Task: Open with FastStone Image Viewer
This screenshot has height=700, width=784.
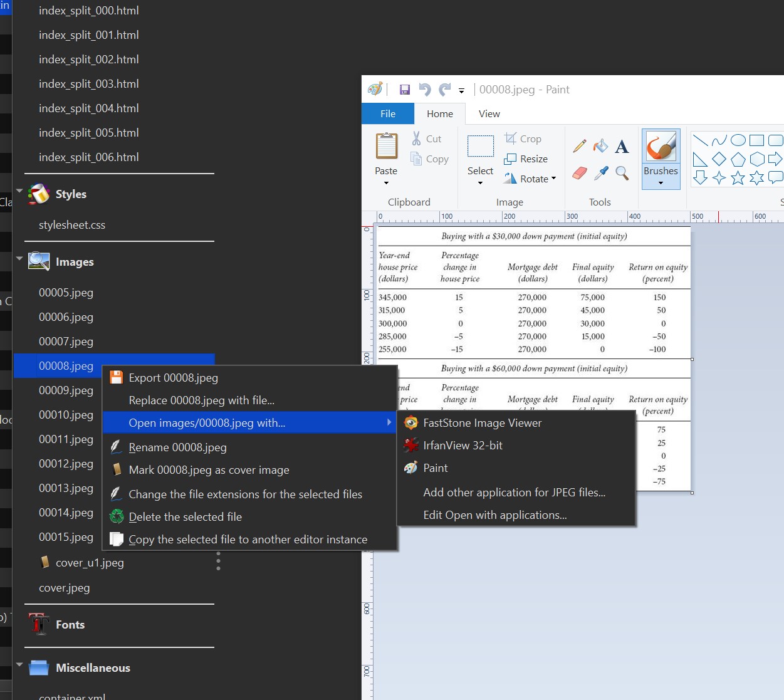Action: point(516,423)
